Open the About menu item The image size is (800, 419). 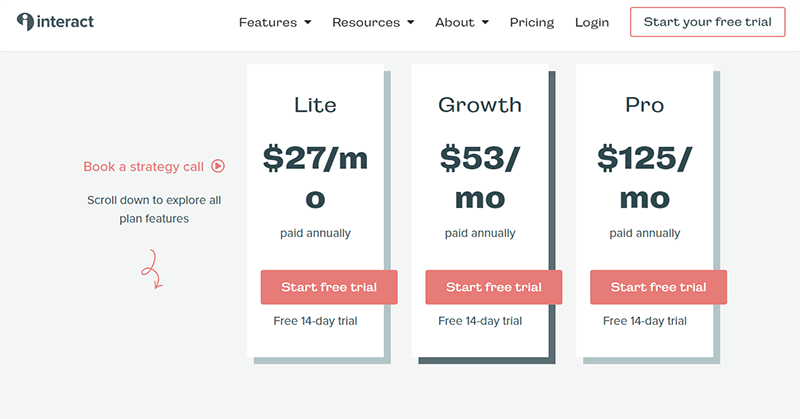click(x=455, y=22)
